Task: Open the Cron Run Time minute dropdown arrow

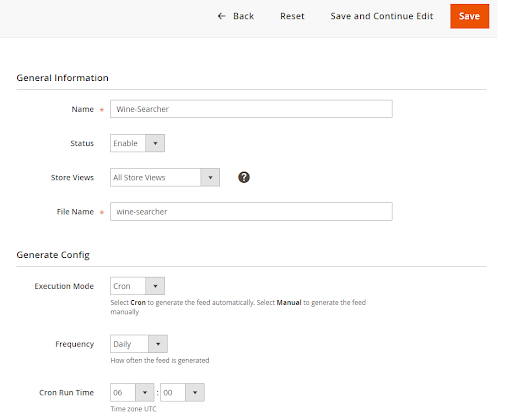Action: pos(195,392)
